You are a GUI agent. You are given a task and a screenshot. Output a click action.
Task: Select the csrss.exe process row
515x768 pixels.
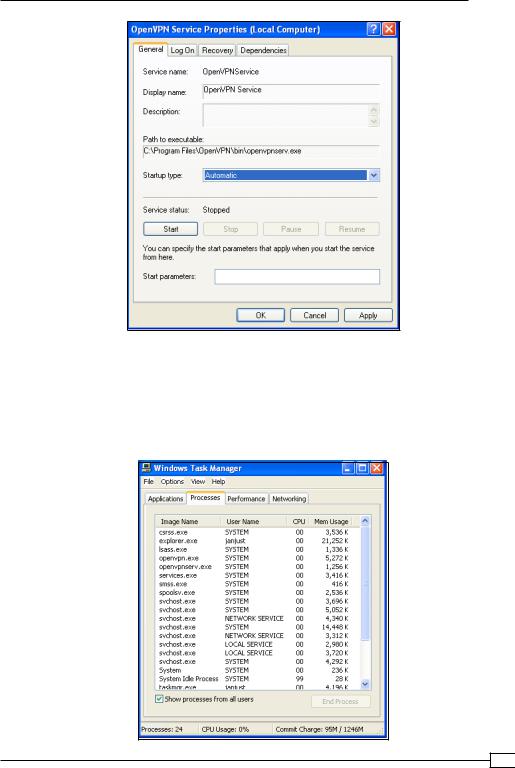coord(257,532)
